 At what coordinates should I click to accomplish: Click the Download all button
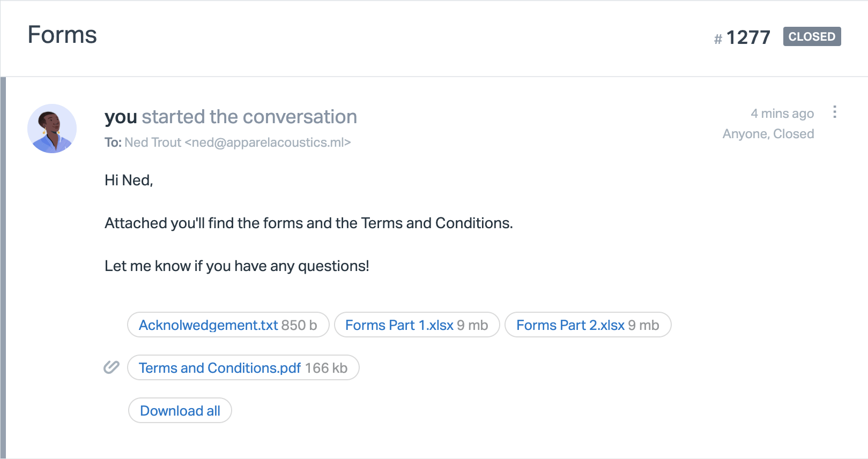click(x=180, y=411)
